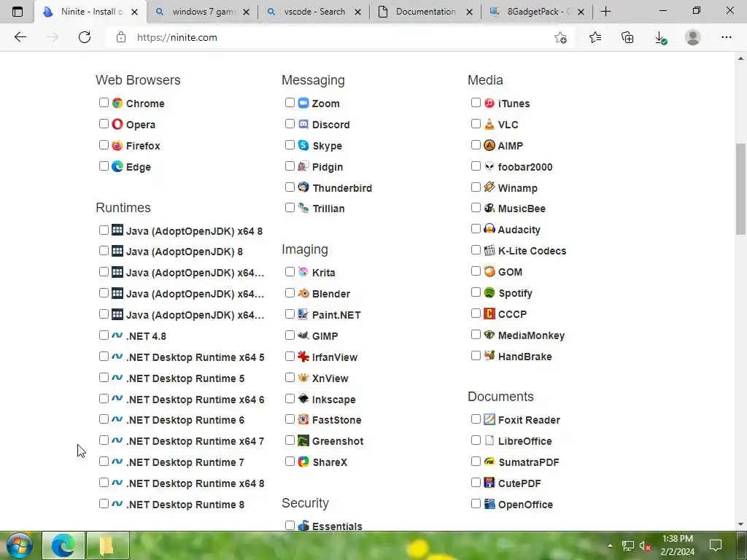This screenshot has height=560, width=747.
Task: Click the page vertical scrollbar thumb
Action: coord(740,189)
